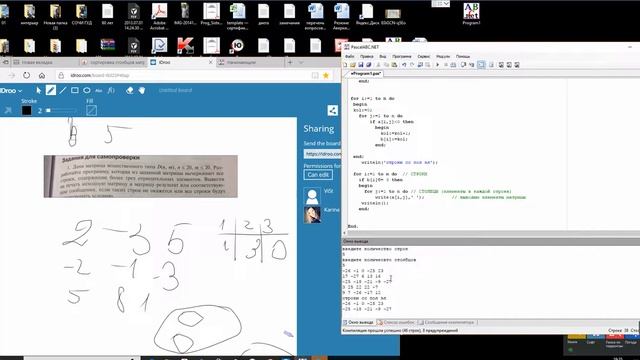
Task: Open the Program1 desktop icon
Action: (471, 14)
